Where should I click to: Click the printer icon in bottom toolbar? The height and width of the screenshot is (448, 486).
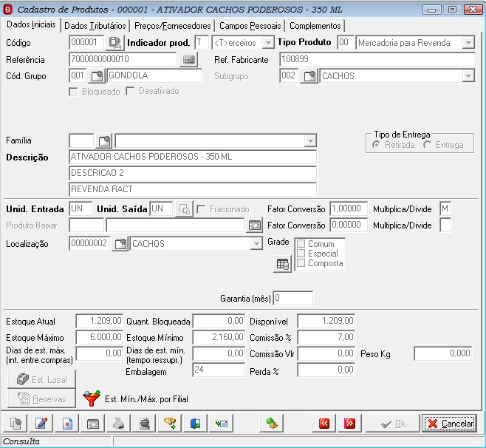click(x=118, y=423)
